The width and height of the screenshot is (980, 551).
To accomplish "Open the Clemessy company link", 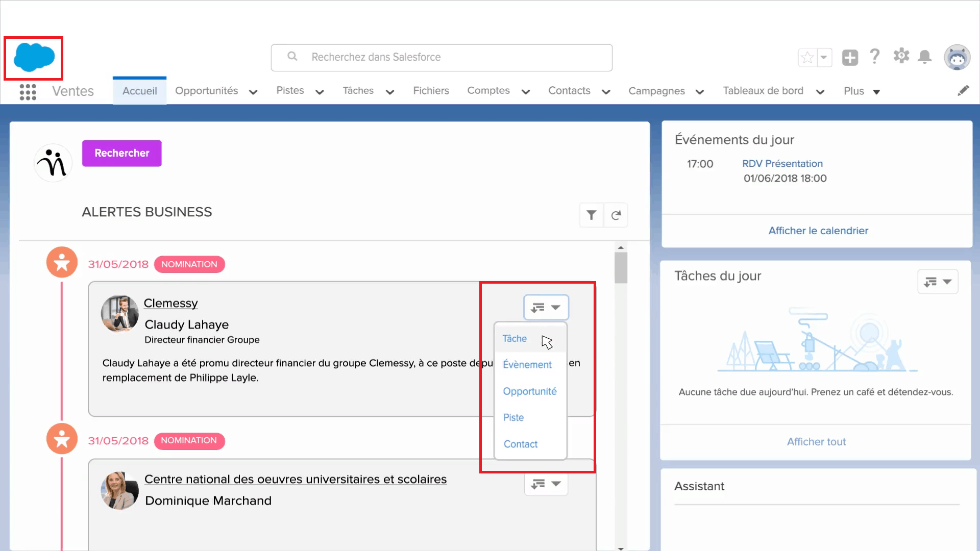I will click(x=170, y=304).
